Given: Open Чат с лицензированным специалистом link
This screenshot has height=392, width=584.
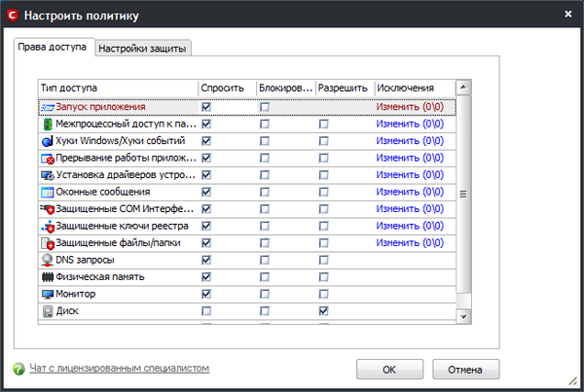Looking at the screenshot, I should (x=119, y=369).
